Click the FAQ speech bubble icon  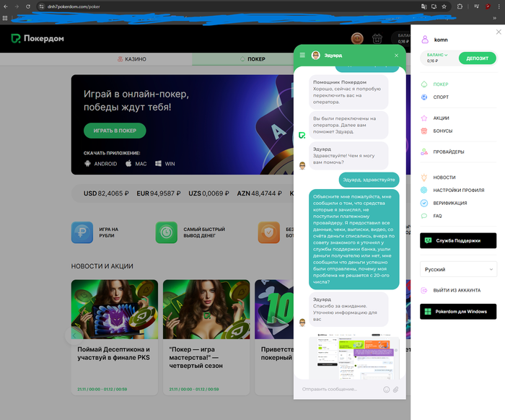[424, 216]
